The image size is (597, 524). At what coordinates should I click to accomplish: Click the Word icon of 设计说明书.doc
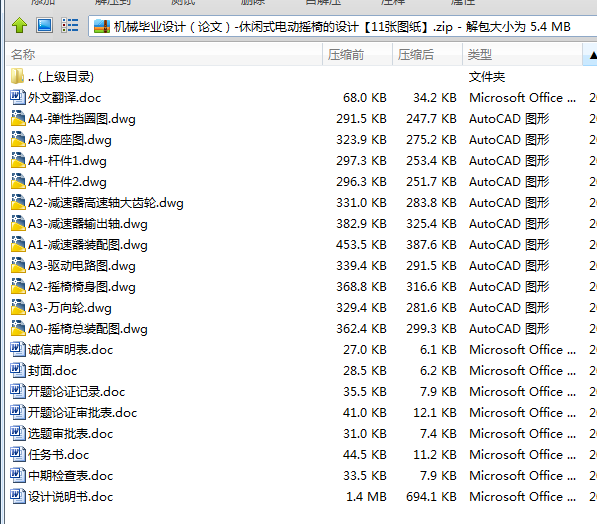coord(18,495)
